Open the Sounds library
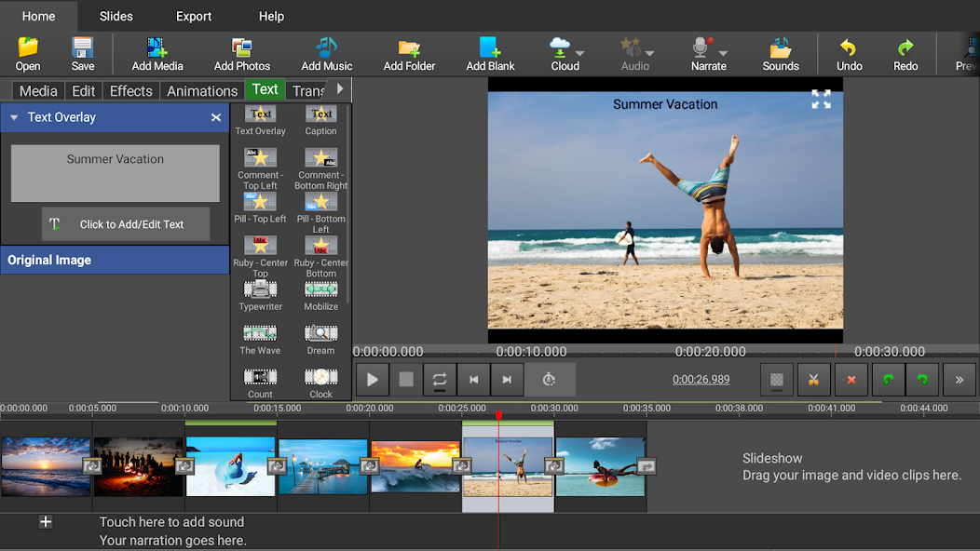The height and width of the screenshot is (551, 980). point(780,48)
